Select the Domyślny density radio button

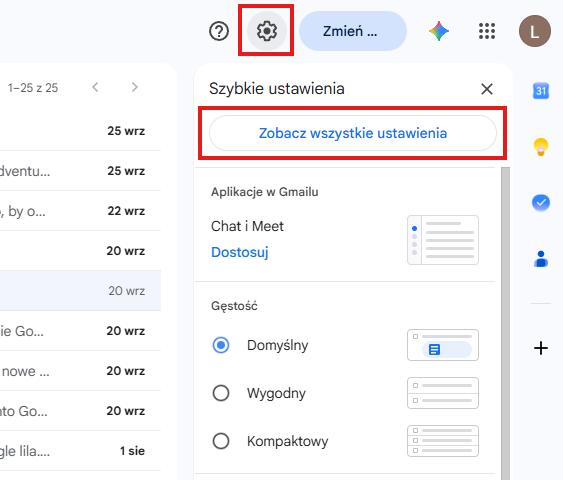click(x=221, y=345)
